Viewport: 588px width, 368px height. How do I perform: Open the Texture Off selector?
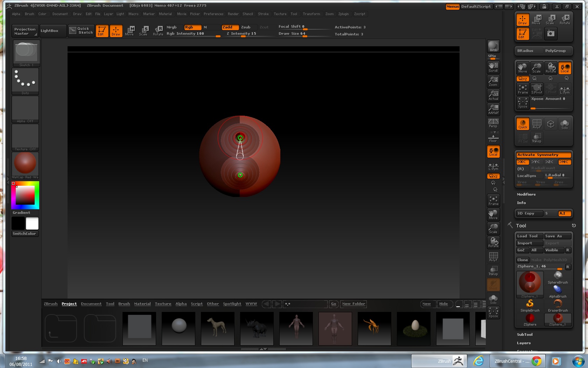click(25, 137)
